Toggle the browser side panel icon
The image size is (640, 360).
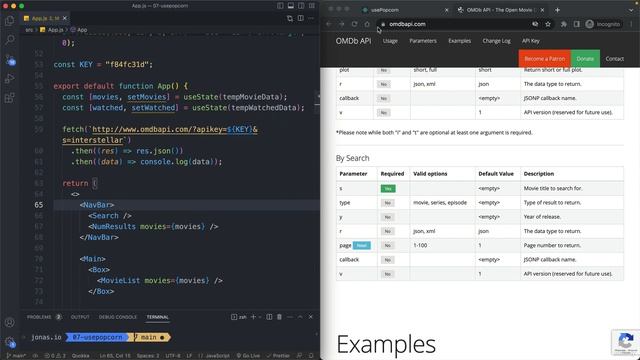point(576,24)
